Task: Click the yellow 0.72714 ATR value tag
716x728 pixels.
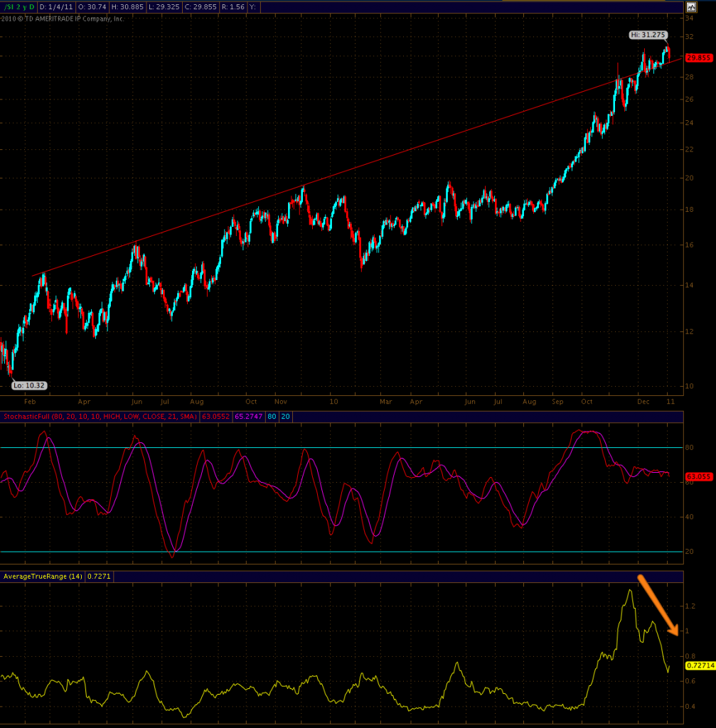Action: point(698,665)
